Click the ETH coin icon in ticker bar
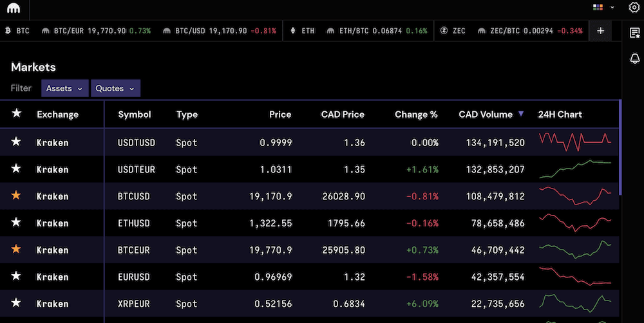 pos(293,31)
